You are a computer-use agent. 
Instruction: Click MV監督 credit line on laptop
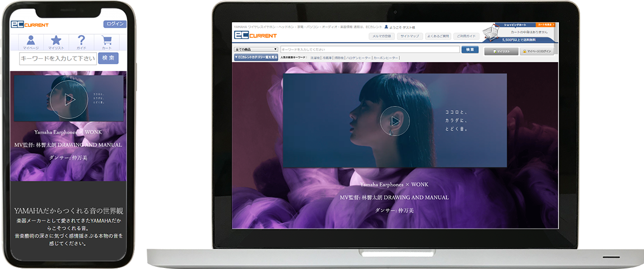pyautogui.click(x=394, y=197)
